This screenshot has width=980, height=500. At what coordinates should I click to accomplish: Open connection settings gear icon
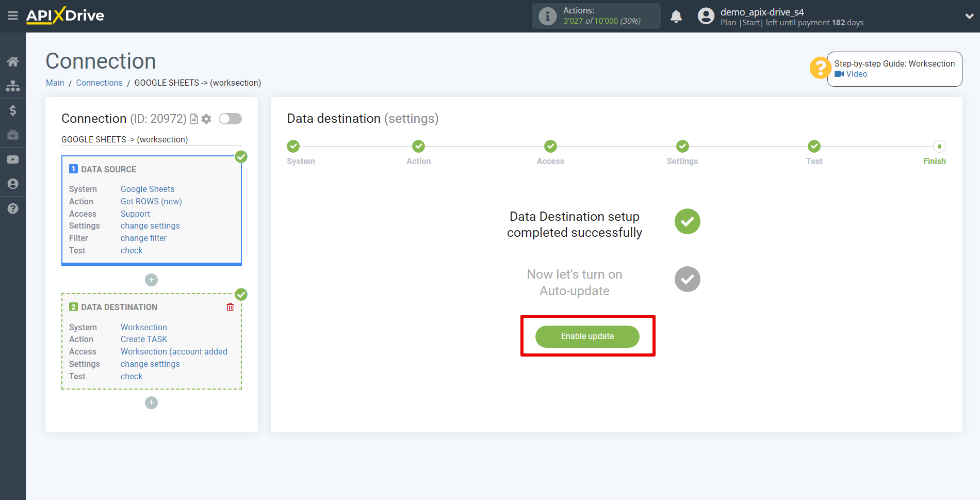(x=206, y=119)
